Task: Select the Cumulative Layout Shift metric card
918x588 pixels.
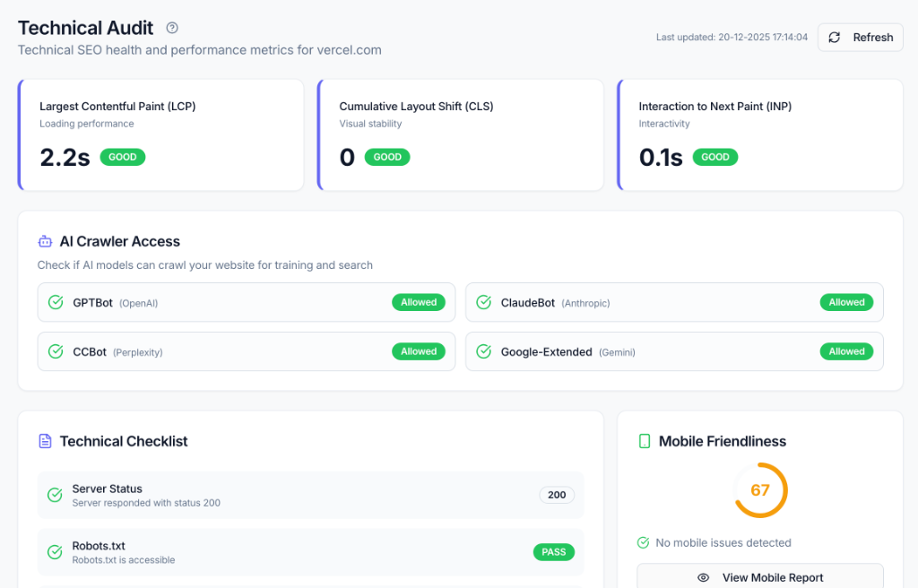Action: coord(460,134)
